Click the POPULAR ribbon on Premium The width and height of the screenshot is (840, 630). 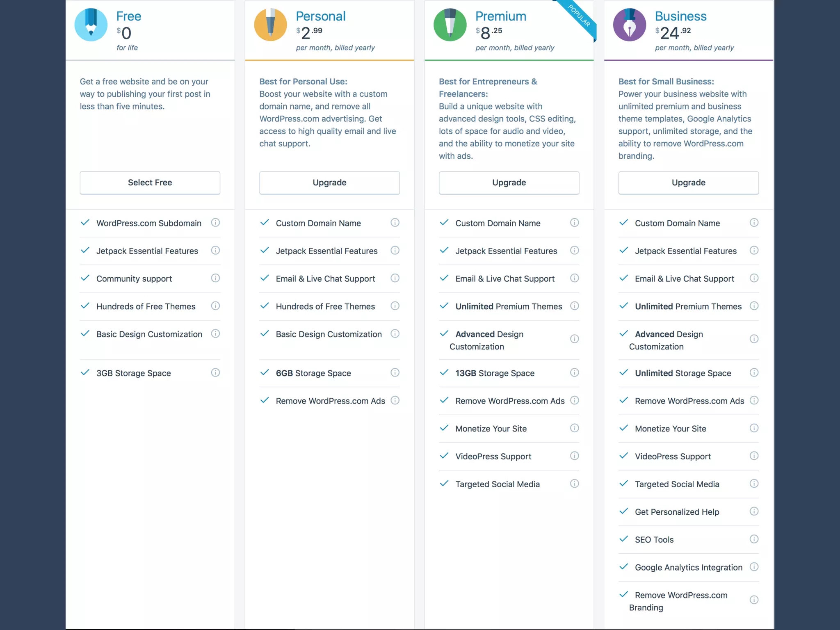[x=579, y=16]
